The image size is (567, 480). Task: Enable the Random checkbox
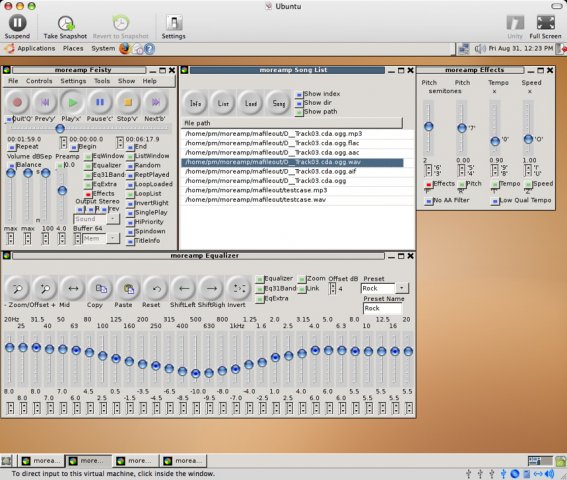coord(130,166)
